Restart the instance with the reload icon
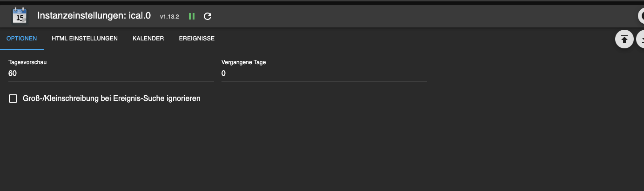This screenshot has height=191, width=644. pyautogui.click(x=208, y=16)
